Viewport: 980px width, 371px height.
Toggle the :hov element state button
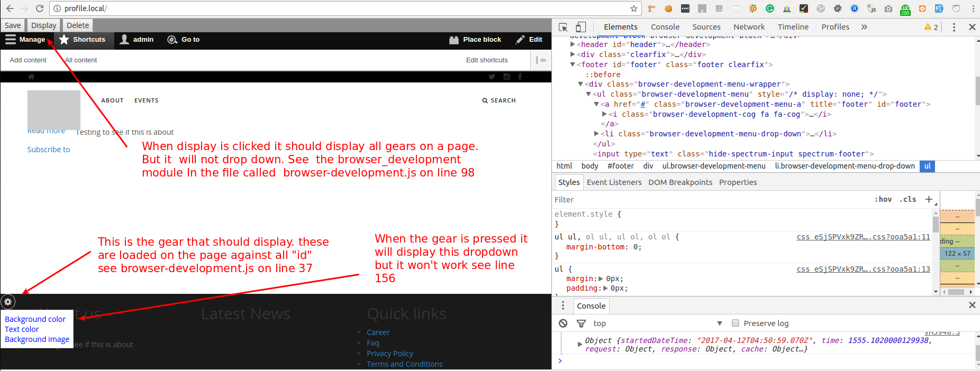point(883,199)
